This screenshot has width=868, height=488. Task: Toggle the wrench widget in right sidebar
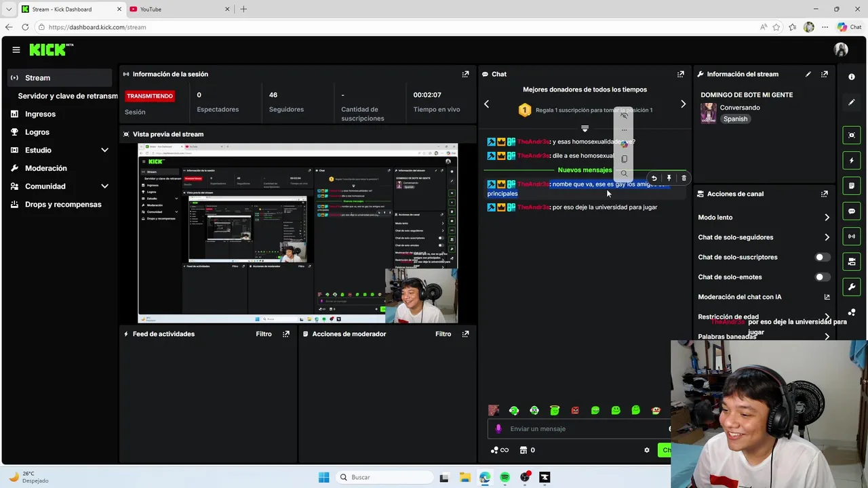point(852,287)
